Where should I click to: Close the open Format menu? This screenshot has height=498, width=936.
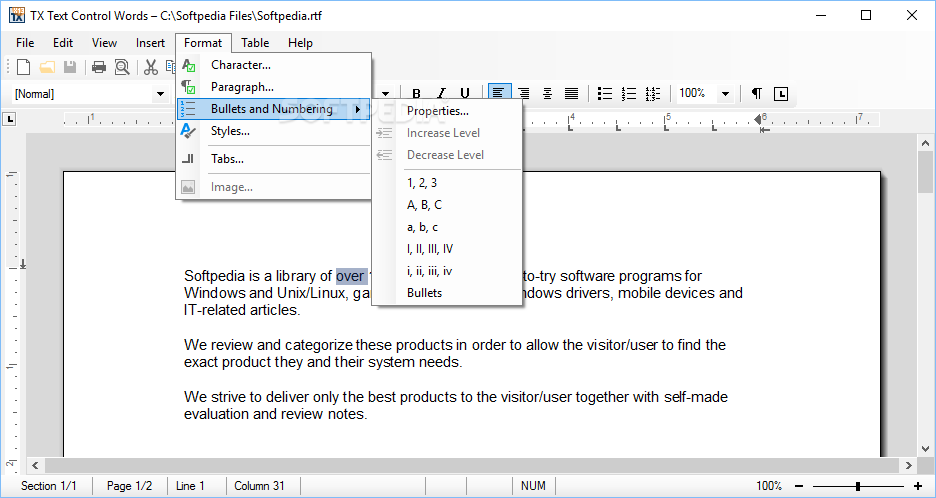tap(203, 43)
